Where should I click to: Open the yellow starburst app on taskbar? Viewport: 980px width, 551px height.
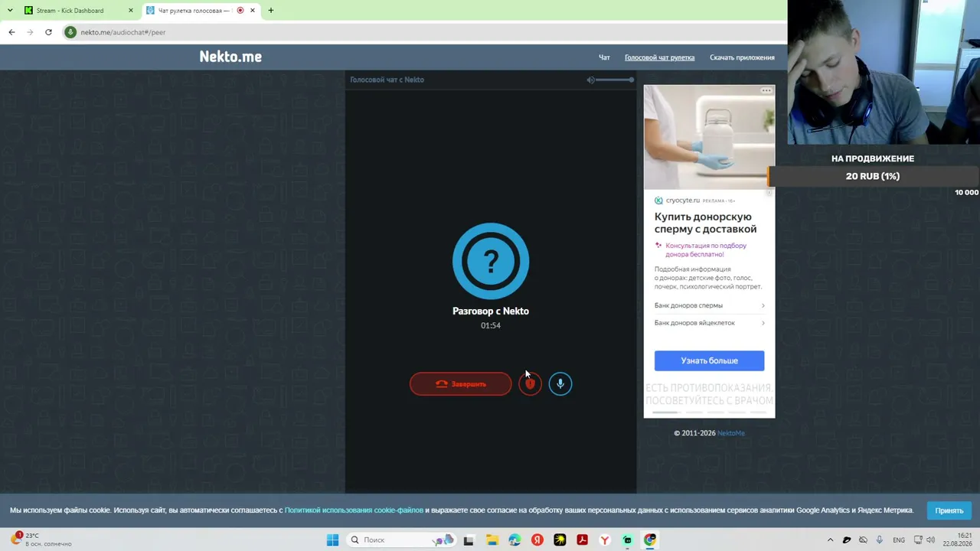coord(560,540)
